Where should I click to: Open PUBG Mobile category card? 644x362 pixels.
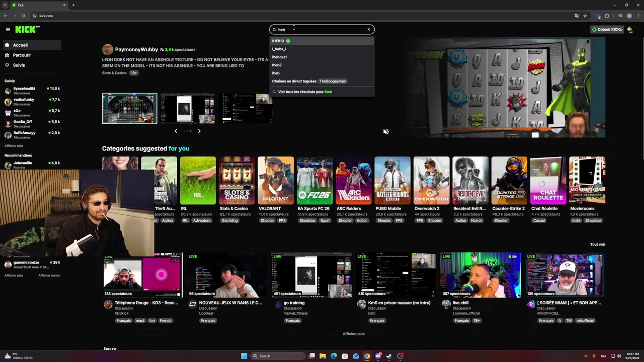(x=392, y=180)
